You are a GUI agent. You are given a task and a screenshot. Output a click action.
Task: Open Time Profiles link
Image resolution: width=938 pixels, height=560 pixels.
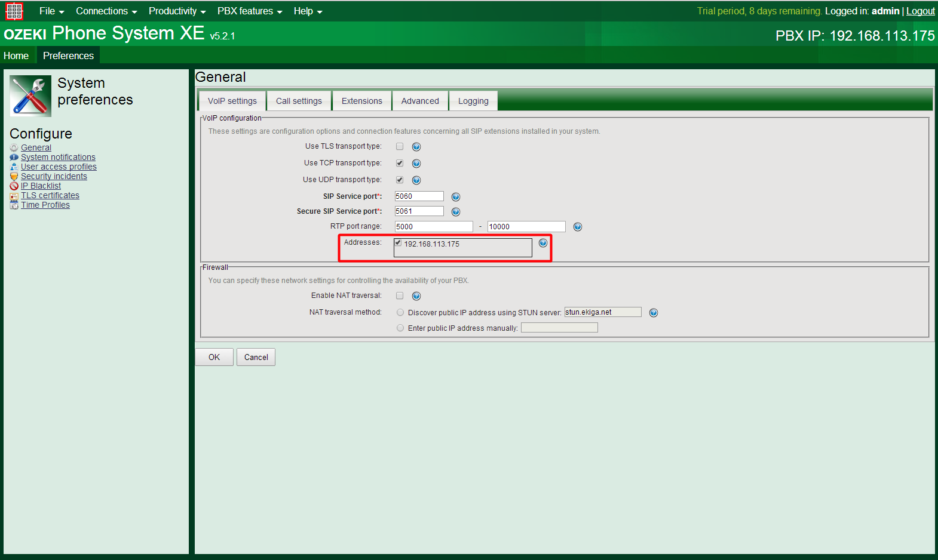(45, 205)
